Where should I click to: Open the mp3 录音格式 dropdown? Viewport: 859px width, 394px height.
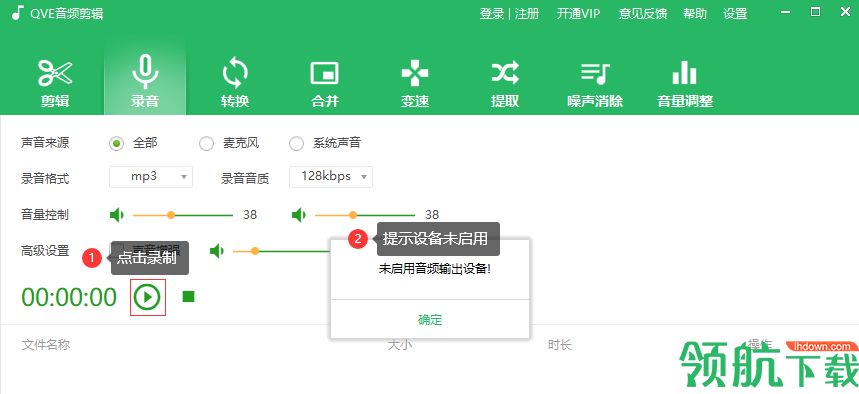(151, 177)
